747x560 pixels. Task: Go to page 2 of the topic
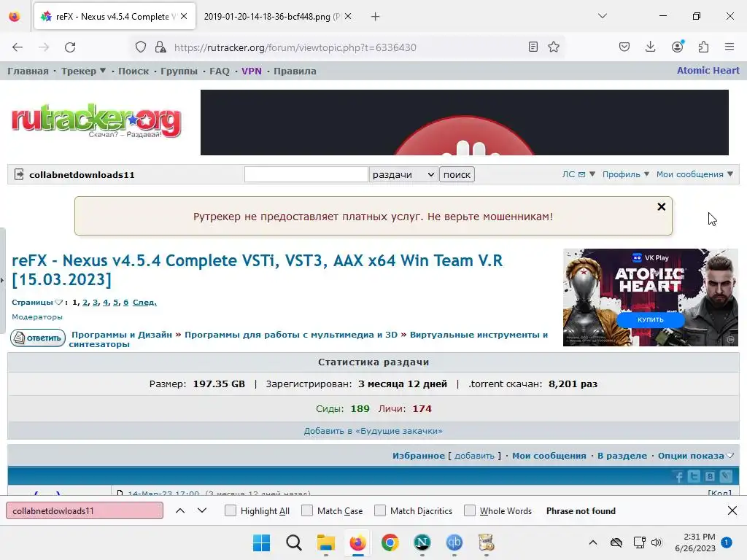(85, 303)
